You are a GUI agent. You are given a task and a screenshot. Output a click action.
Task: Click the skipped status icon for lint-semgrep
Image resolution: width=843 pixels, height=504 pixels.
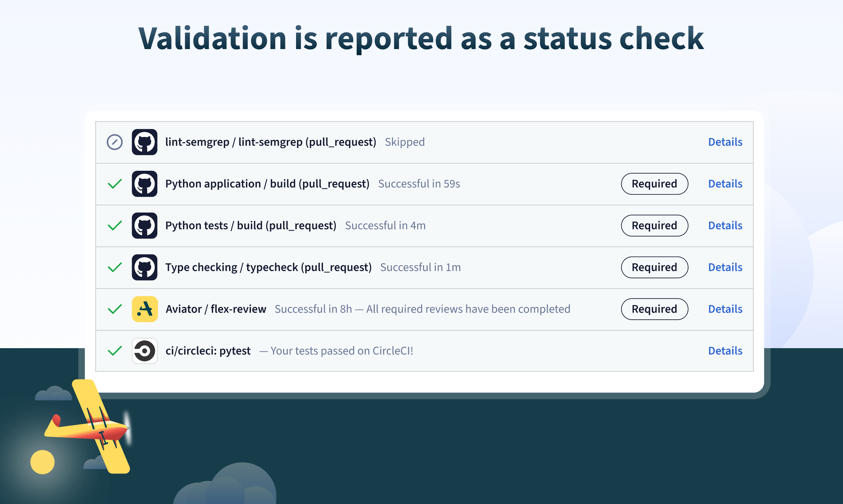coord(115,142)
